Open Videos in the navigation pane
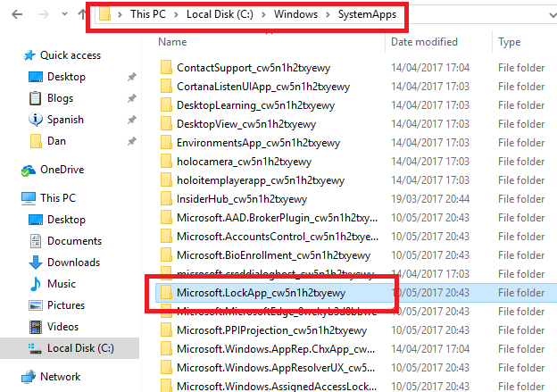557x392 pixels. coord(62,327)
